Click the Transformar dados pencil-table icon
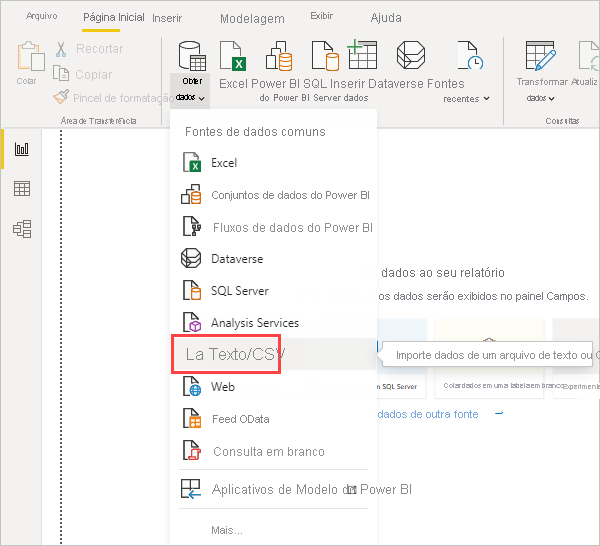 pyautogui.click(x=541, y=56)
